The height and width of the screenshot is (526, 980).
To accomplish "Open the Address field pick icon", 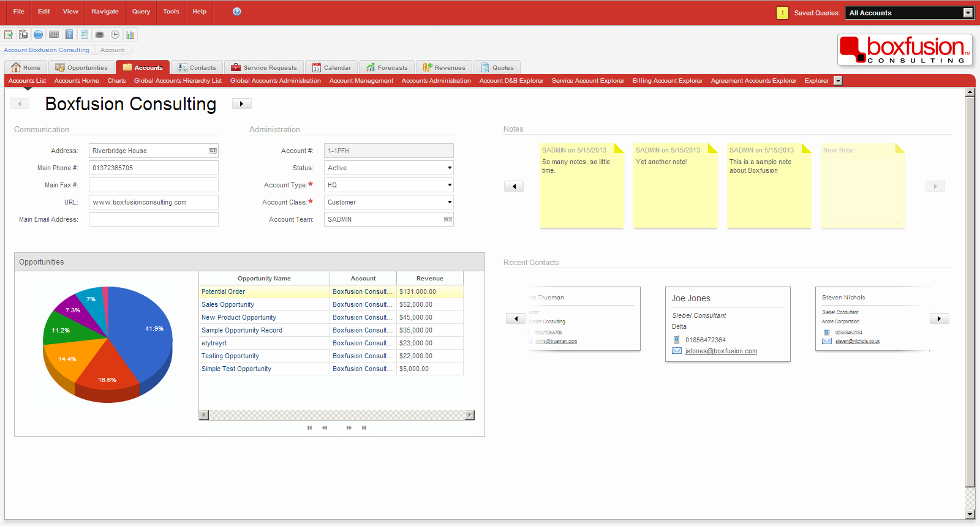I will tap(213, 151).
